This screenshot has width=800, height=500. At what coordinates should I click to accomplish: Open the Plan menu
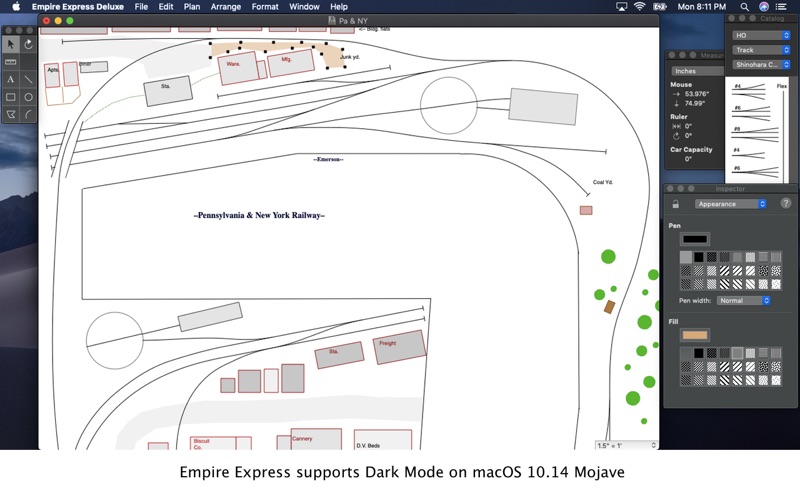coord(192,7)
